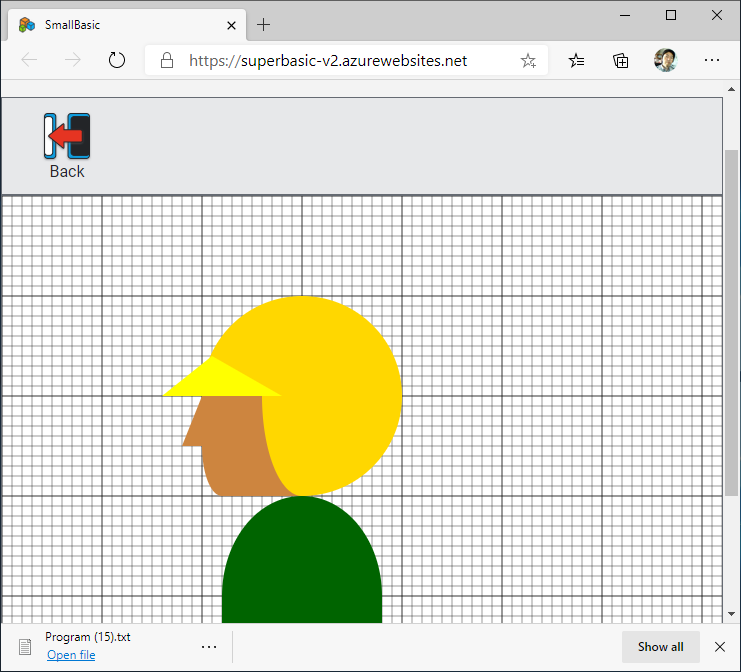Click the Back arrow icon
The height and width of the screenshot is (672, 741).
(x=67, y=136)
